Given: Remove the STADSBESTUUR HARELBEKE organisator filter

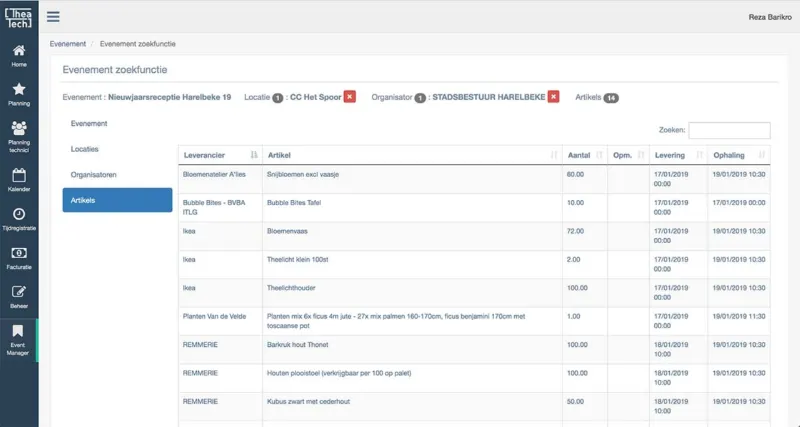Looking at the screenshot, I should pyautogui.click(x=554, y=97).
